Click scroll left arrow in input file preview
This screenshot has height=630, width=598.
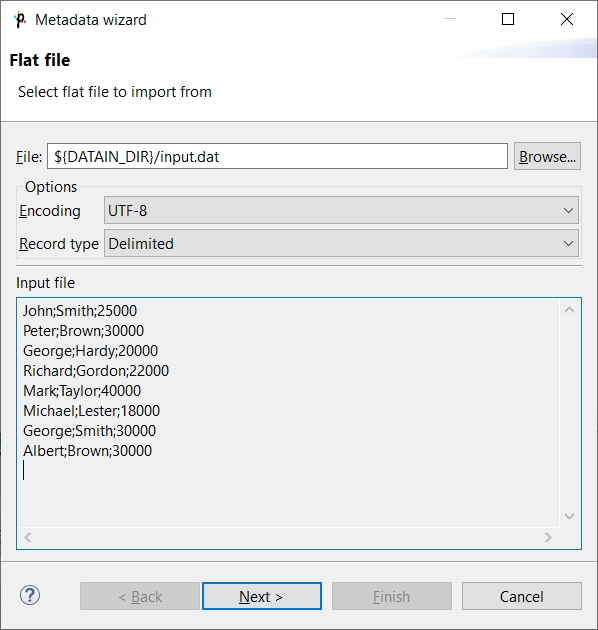click(27, 537)
